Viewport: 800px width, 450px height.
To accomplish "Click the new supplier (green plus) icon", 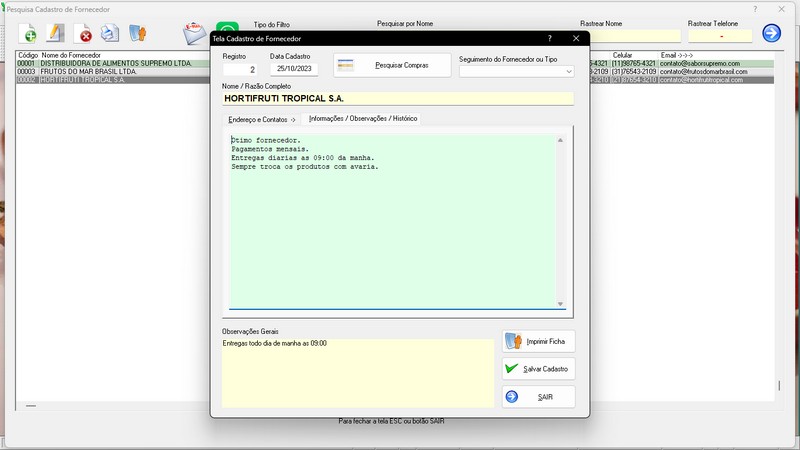I will (x=28, y=34).
